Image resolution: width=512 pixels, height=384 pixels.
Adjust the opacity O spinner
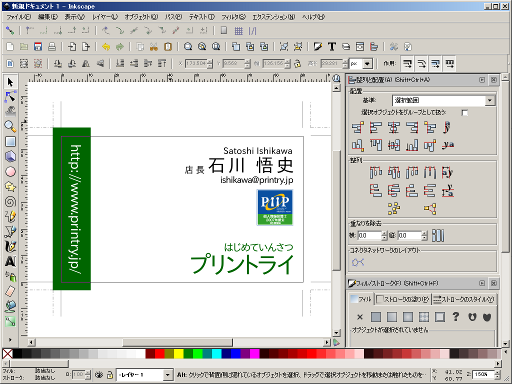[x=88, y=375]
